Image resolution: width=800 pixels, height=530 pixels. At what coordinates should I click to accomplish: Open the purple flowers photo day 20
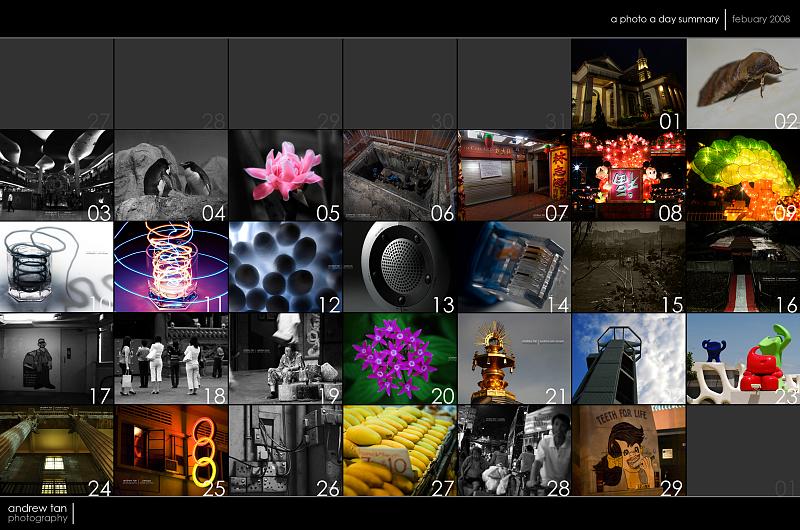[400, 358]
